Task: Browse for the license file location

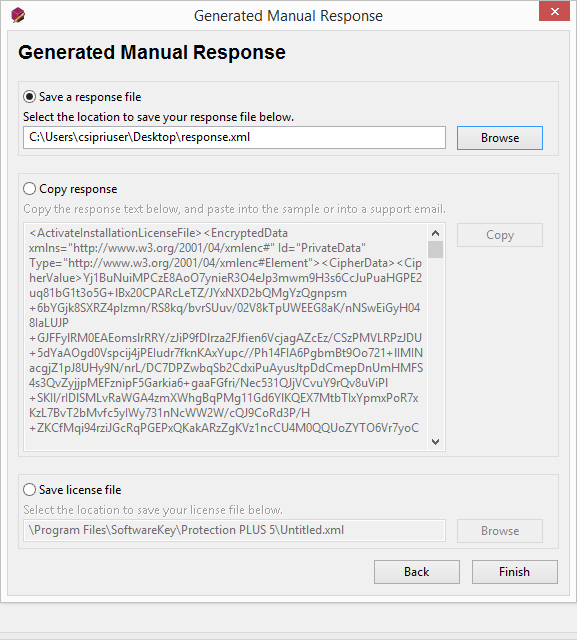Action: click(x=500, y=531)
